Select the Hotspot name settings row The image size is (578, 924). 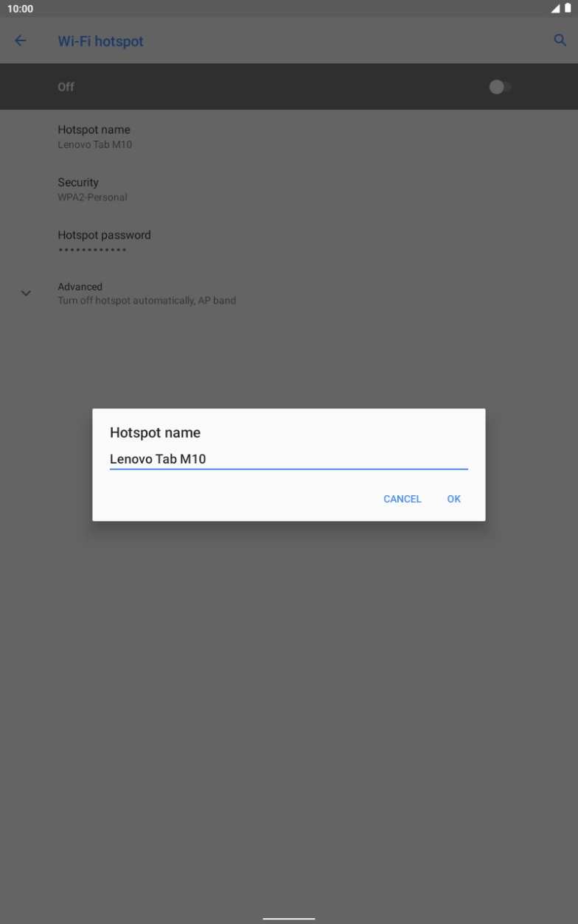click(x=289, y=137)
